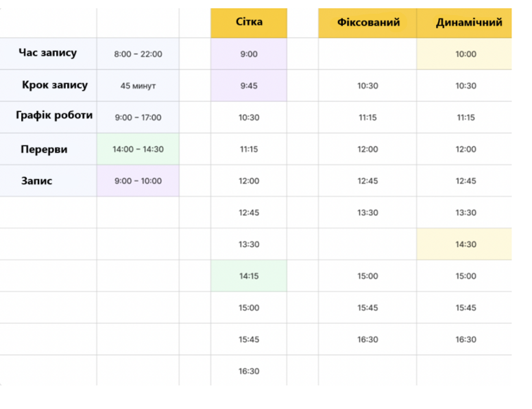This screenshot has width=532, height=409.
Task: Select the Фіксований column header
Action: (367, 23)
